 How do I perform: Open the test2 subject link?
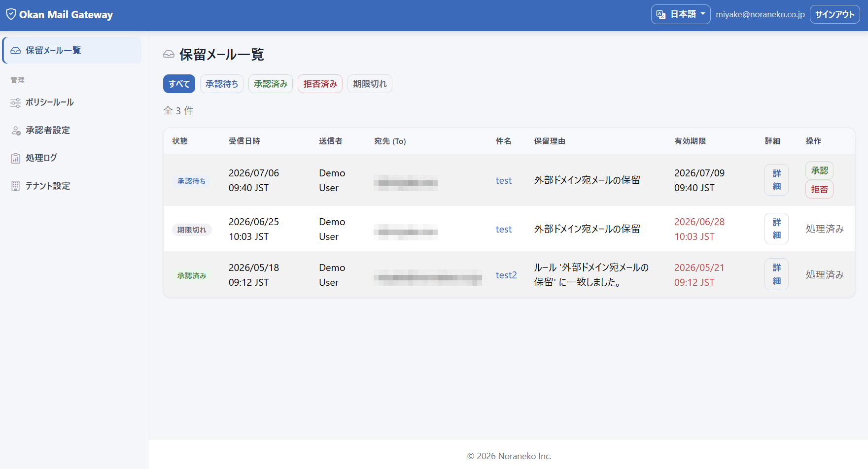[x=506, y=275]
